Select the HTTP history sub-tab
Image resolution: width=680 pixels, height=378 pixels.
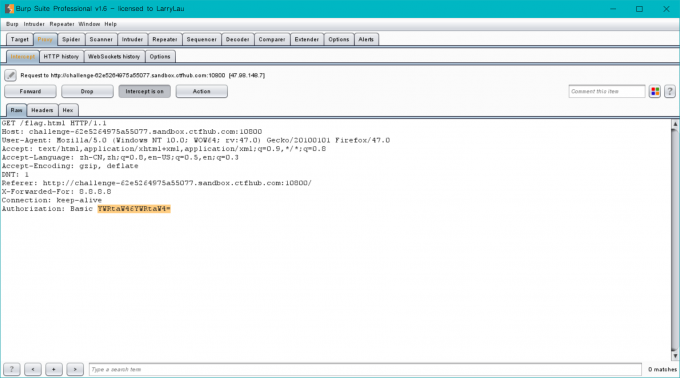pyautogui.click(x=61, y=57)
